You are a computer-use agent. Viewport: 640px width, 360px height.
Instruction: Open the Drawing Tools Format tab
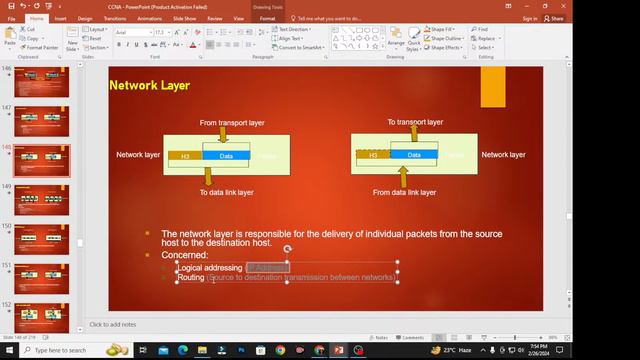[267, 19]
